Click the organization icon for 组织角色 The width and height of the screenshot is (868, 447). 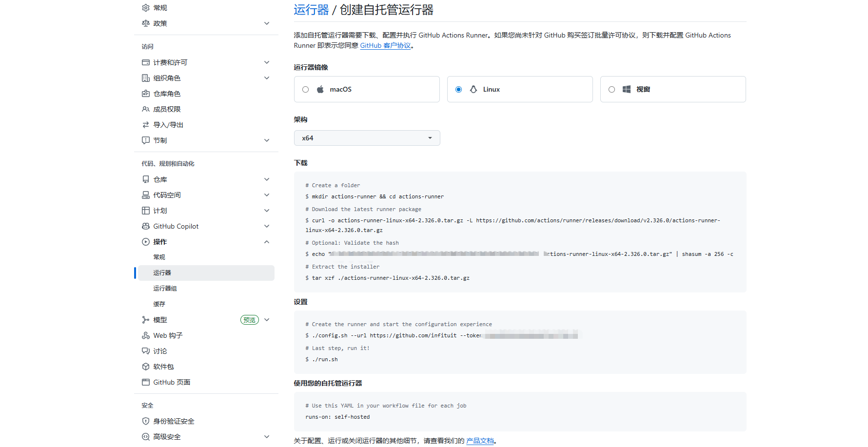[x=145, y=78]
